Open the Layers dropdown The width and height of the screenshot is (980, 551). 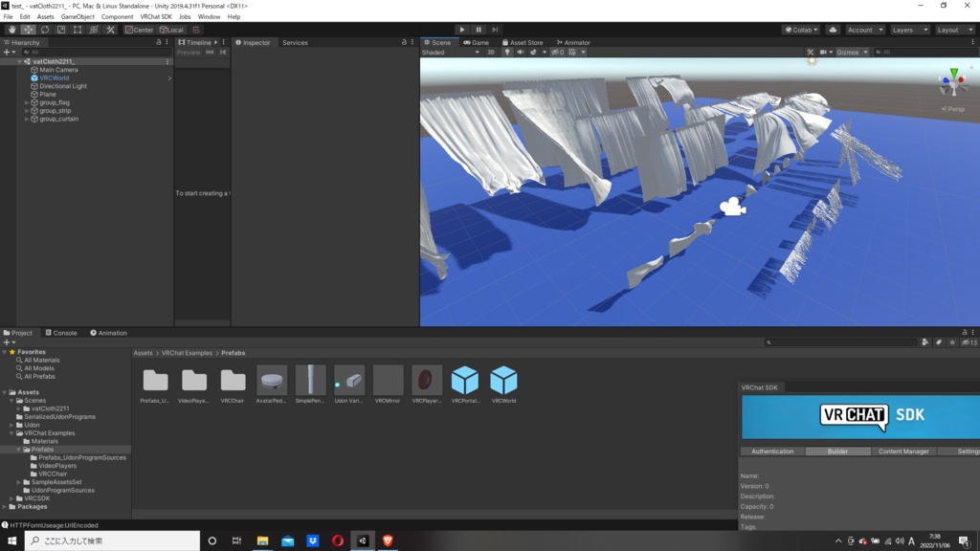[x=909, y=30]
